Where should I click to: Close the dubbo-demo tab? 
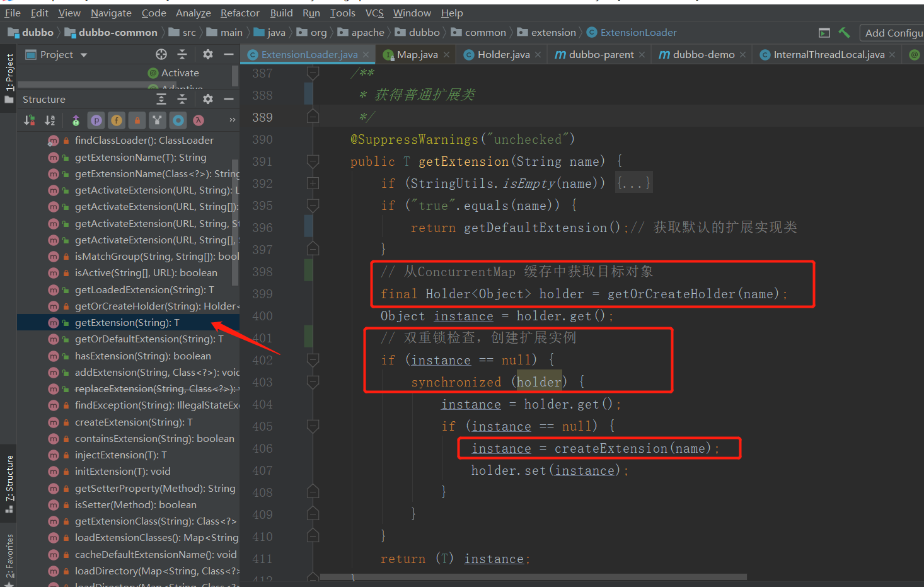coord(742,55)
